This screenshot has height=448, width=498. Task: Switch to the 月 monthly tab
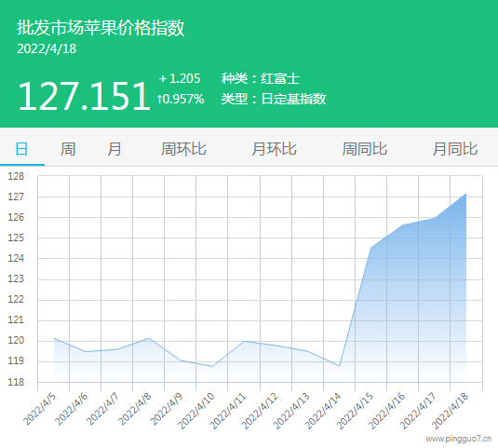pos(114,149)
